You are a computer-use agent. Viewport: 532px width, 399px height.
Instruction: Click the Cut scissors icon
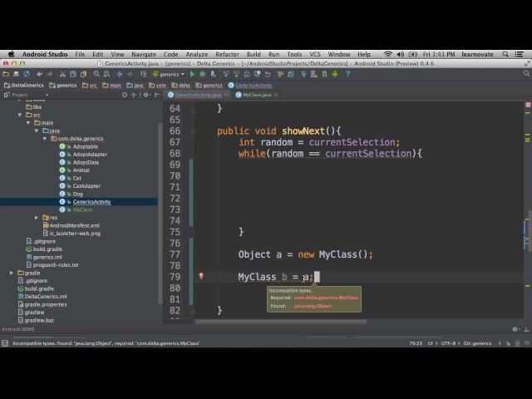pyautogui.click(x=63, y=74)
